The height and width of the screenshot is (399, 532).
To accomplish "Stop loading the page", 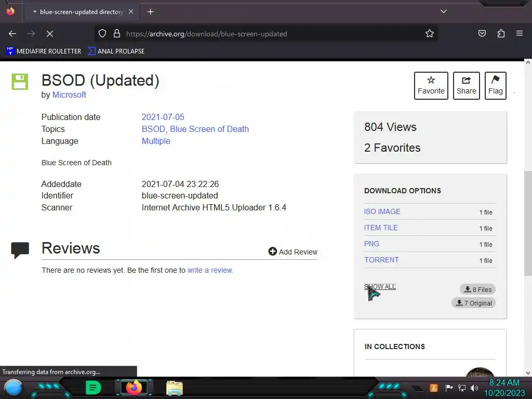I will pyautogui.click(x=50, y=34).
